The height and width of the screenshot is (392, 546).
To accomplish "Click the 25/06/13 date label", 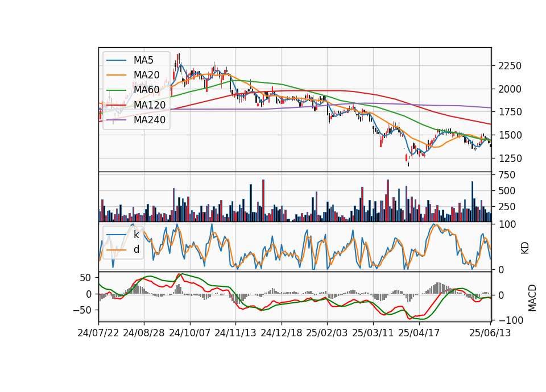I will click(490, 333).
